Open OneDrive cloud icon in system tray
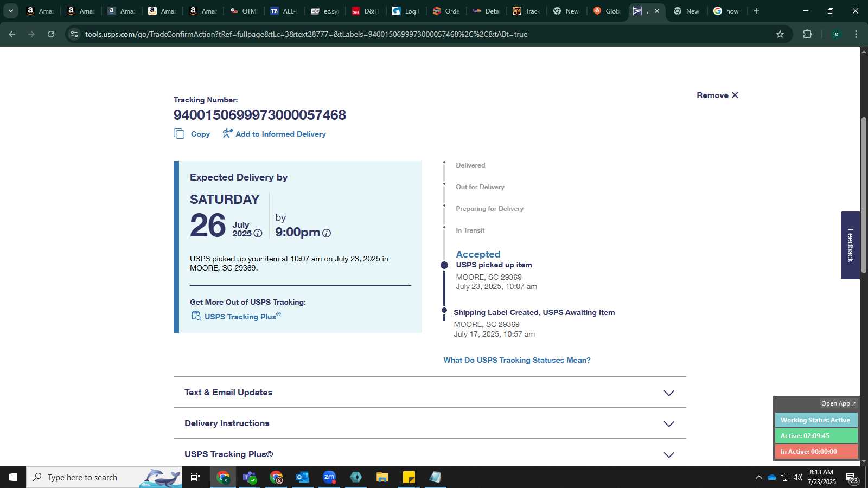 pos(771,477)
